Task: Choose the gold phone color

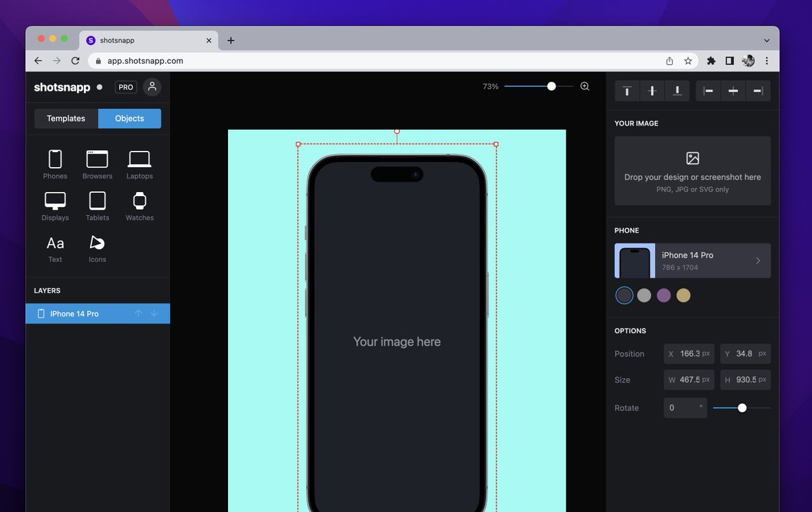Action: [x=683, y=296]
